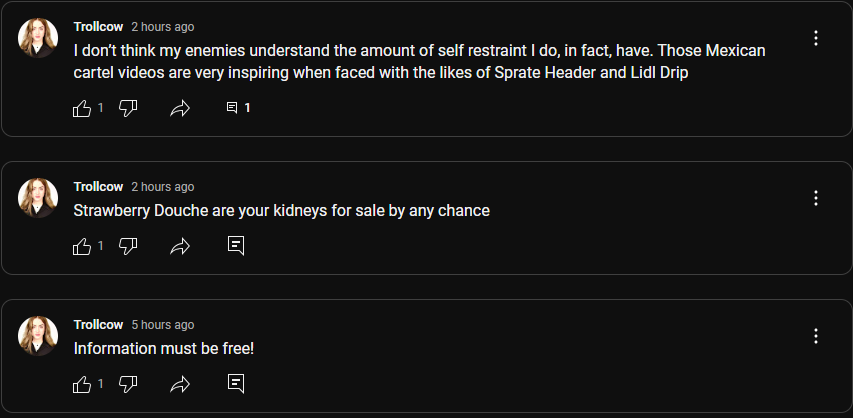Image resolution: width=853 pixels, height=418 pixels.
Task: Like the Information must be free comment
Action: tap(82, 385)
